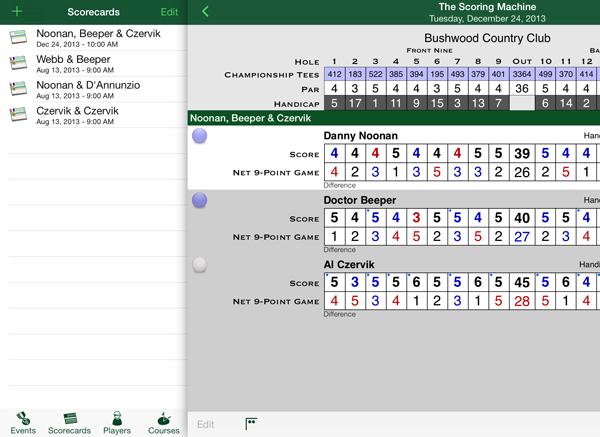Screen dimensions: 600x437
Task: Go back using the green chevron arrow
Action: tap(205, 11)
